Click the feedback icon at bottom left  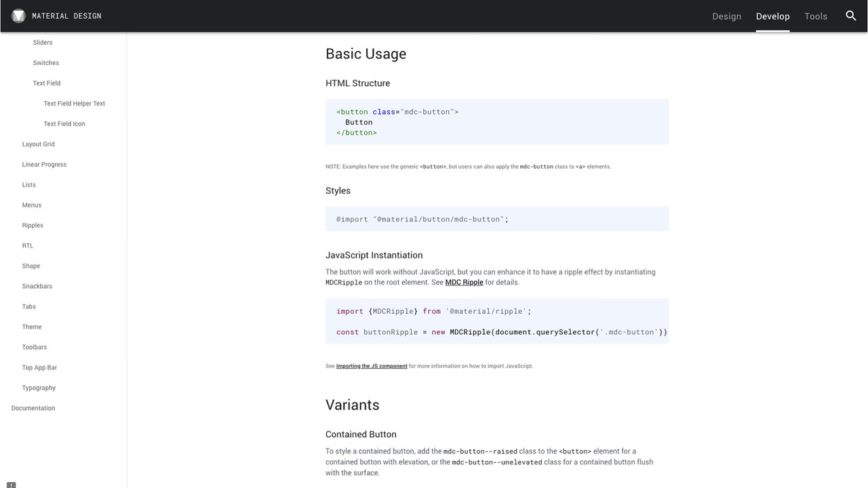click(x=11, y=485)
